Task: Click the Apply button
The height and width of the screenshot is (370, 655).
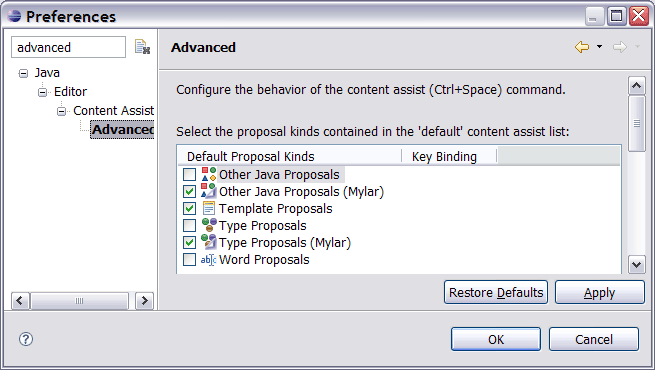Action: [x=599, y=292]
